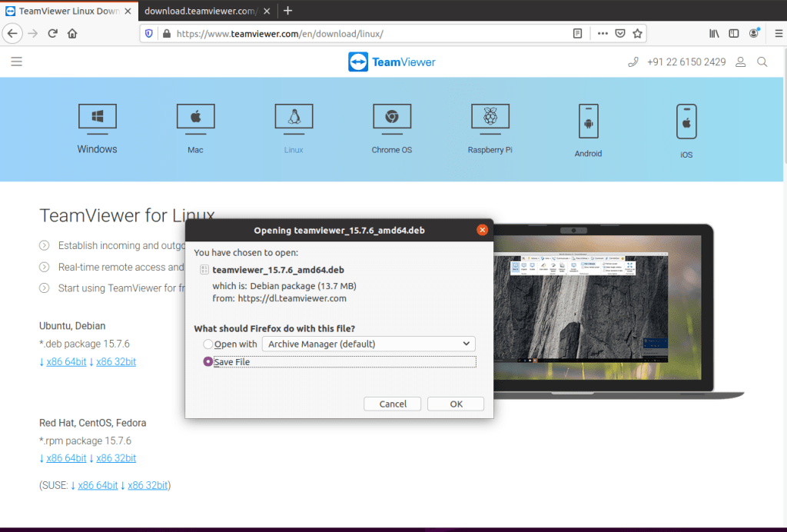787x532 pixels.
Task: Switch to download.teamviewer.com tab
Action: tap(201, 11)
